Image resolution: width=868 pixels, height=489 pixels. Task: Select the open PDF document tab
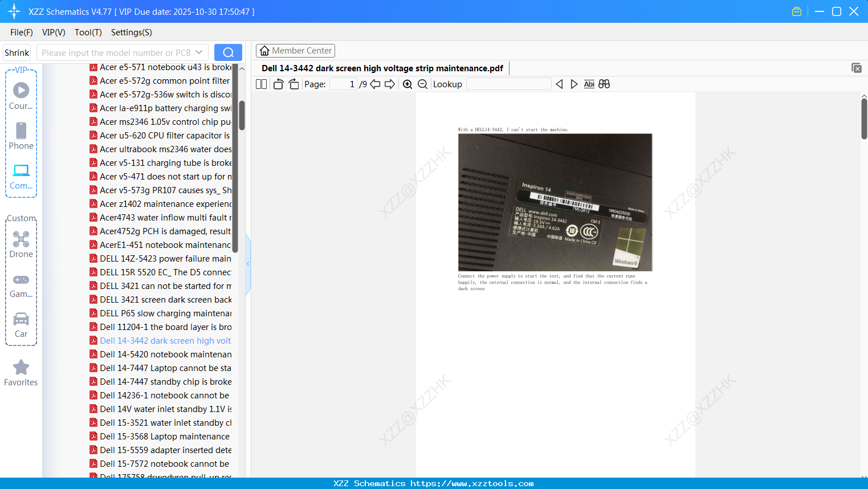[382, 68]
